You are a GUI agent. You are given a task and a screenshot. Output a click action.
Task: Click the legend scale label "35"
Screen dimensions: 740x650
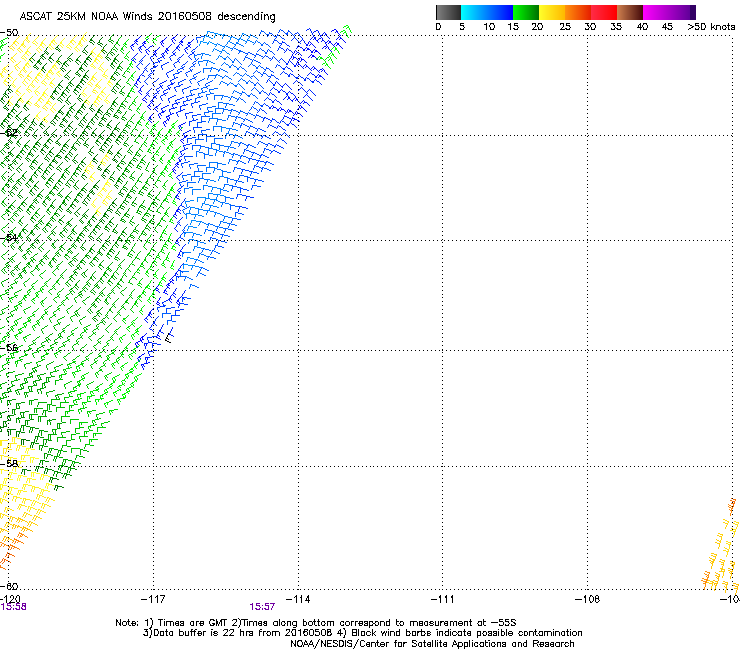(616, 27)
